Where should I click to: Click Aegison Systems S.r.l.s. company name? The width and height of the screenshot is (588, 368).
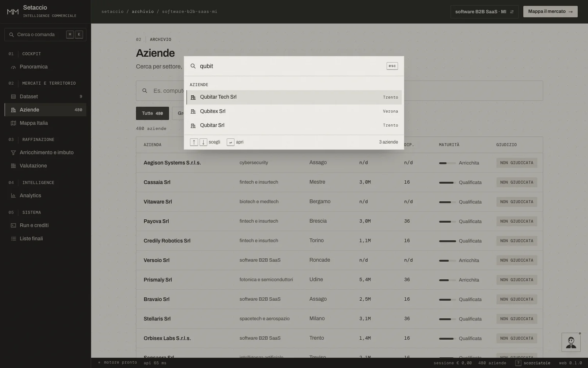point(172,163)
